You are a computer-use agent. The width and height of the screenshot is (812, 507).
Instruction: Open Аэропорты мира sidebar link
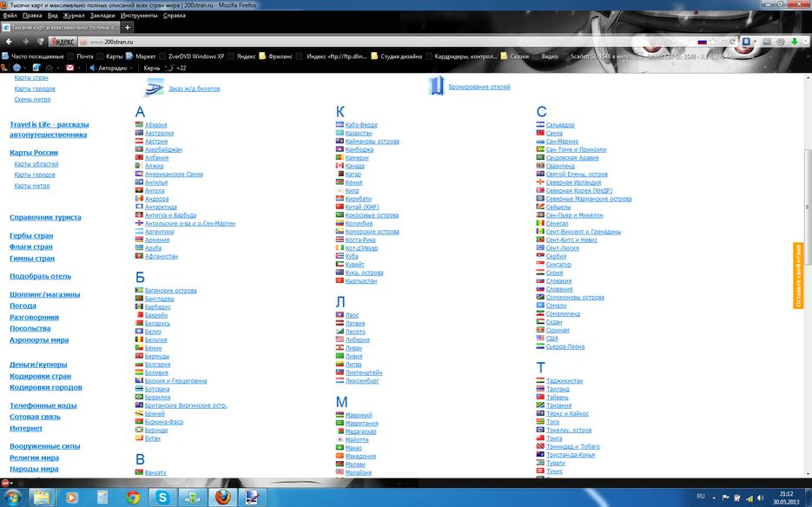click(x=39, y=340)
